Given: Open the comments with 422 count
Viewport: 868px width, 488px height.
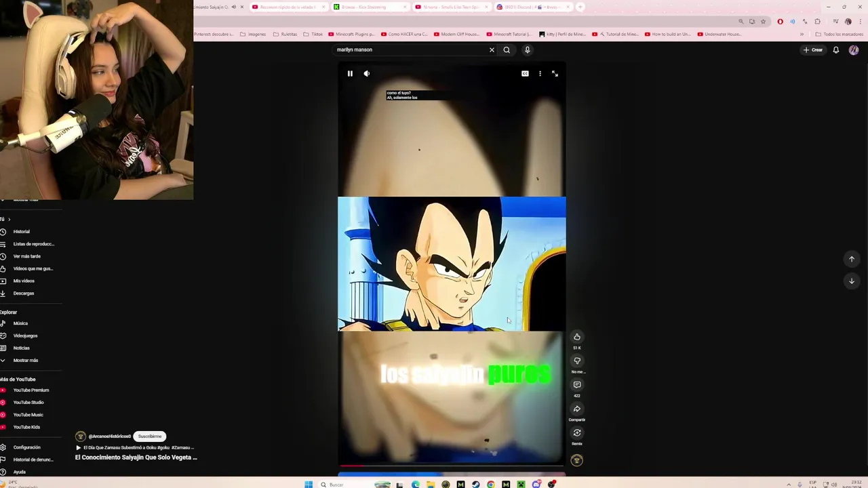Looking at the screenshot, I should tap(577, 385).
